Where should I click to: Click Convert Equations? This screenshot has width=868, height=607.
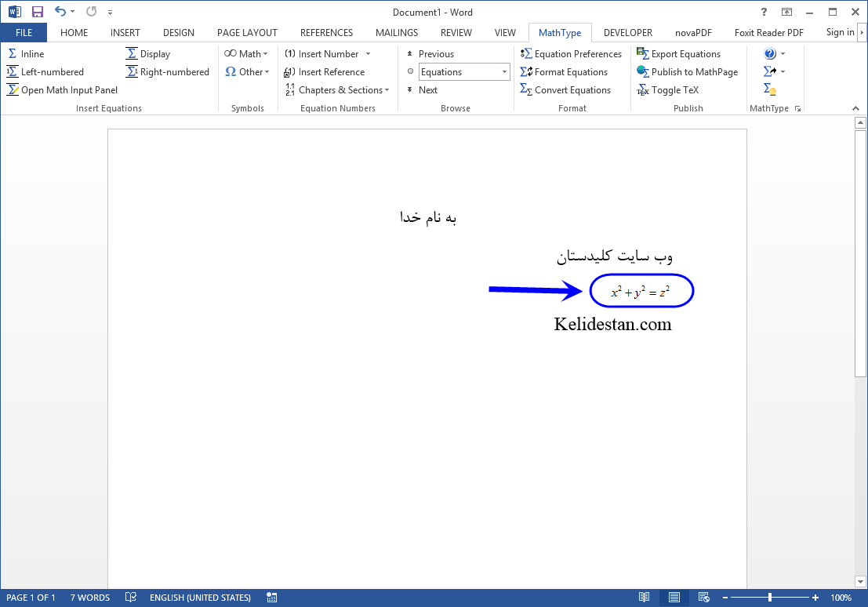coord(565,89)
